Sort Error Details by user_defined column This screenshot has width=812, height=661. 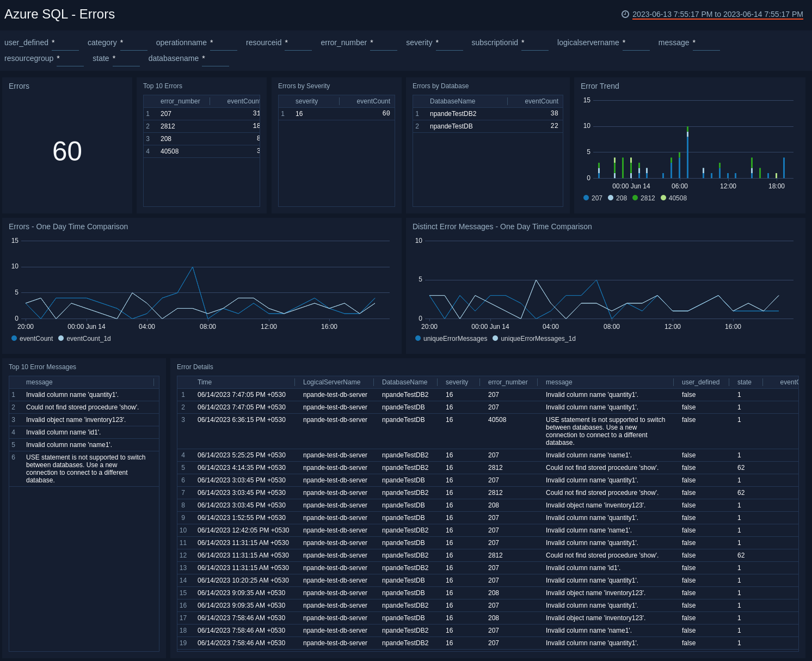click(x=700, y=382)
